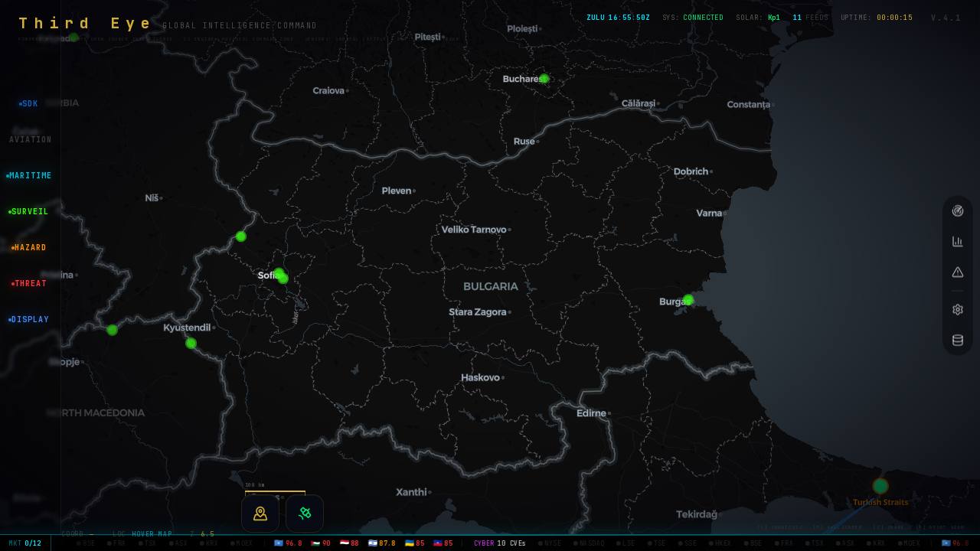Select the AVIATION category in sidebar
Image resolution: width=980 pixels, height=551 pixels.
click(x=31, y=139)
